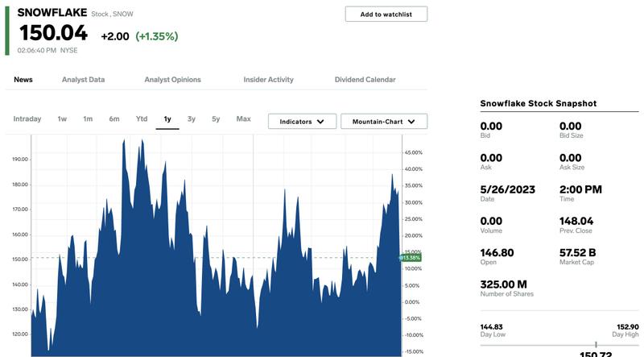The height and width of the screenshot is (357, 644).
Task: Click the 120.00 price axis label
Action: 20,334
